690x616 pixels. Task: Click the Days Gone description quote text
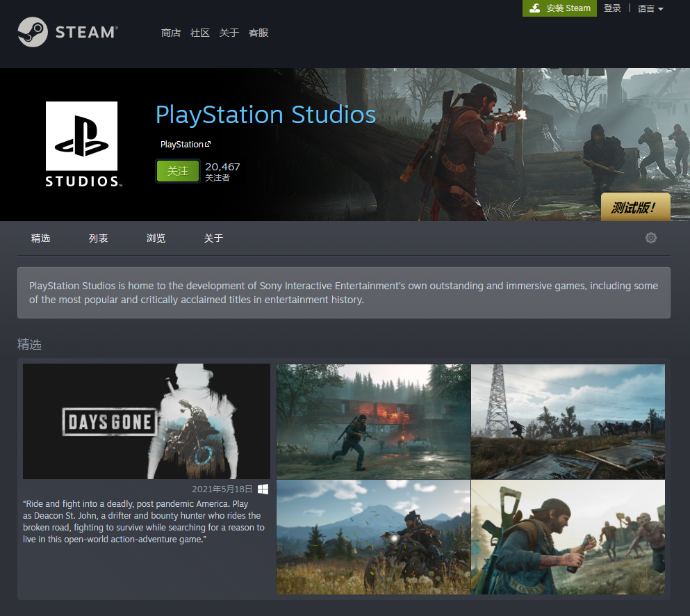tap(144, 521)
